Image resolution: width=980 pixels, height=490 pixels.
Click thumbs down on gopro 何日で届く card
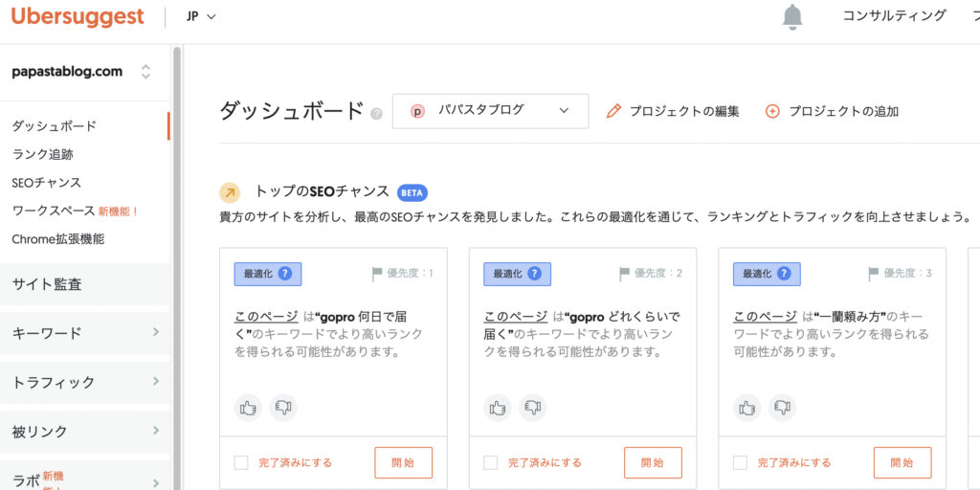283,408
